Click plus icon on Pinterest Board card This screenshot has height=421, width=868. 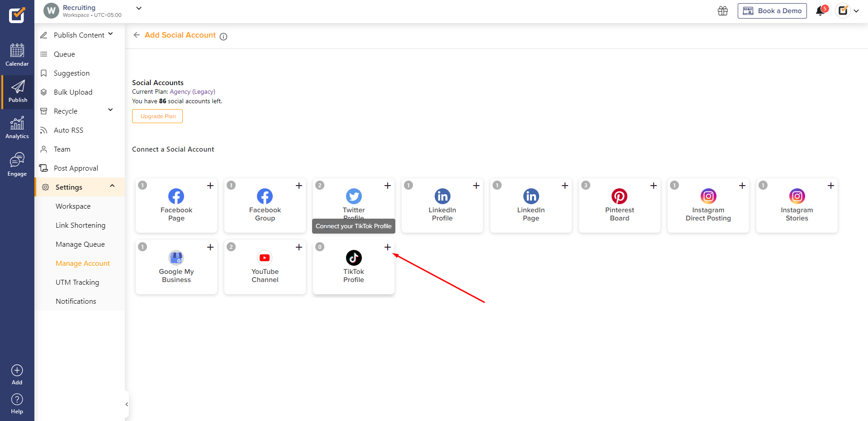pyautogui.click(x=654, y=186)
